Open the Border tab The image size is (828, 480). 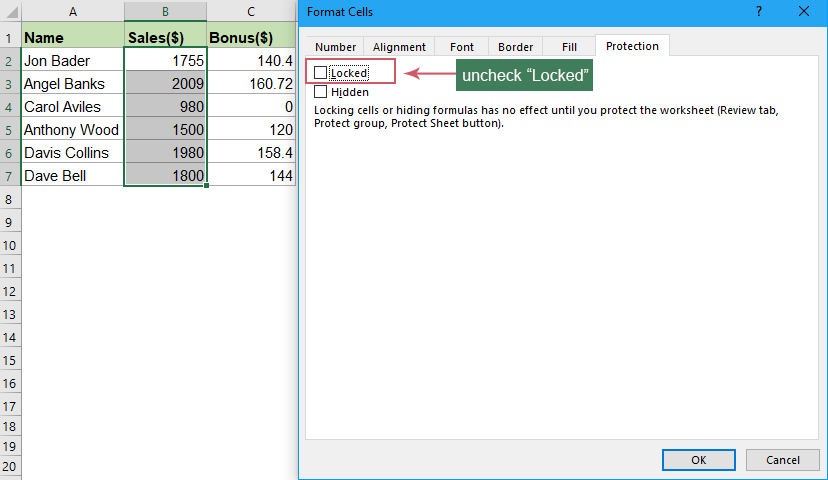point(516,47)
